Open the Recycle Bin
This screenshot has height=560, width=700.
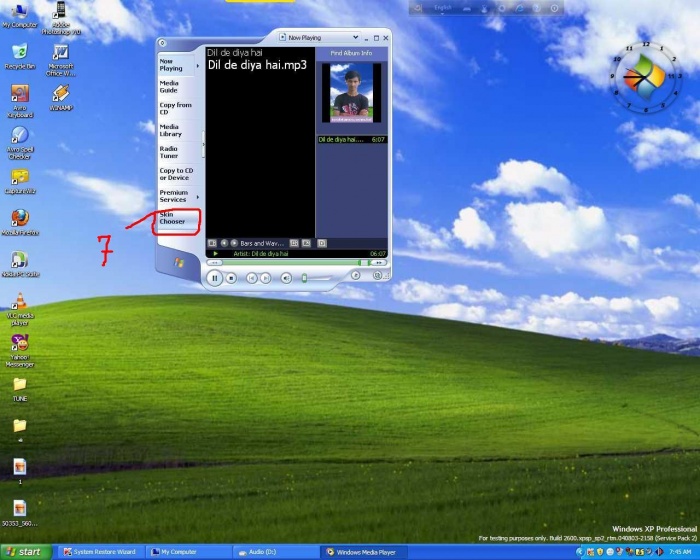pyautogui.click(x=20, y=56)
